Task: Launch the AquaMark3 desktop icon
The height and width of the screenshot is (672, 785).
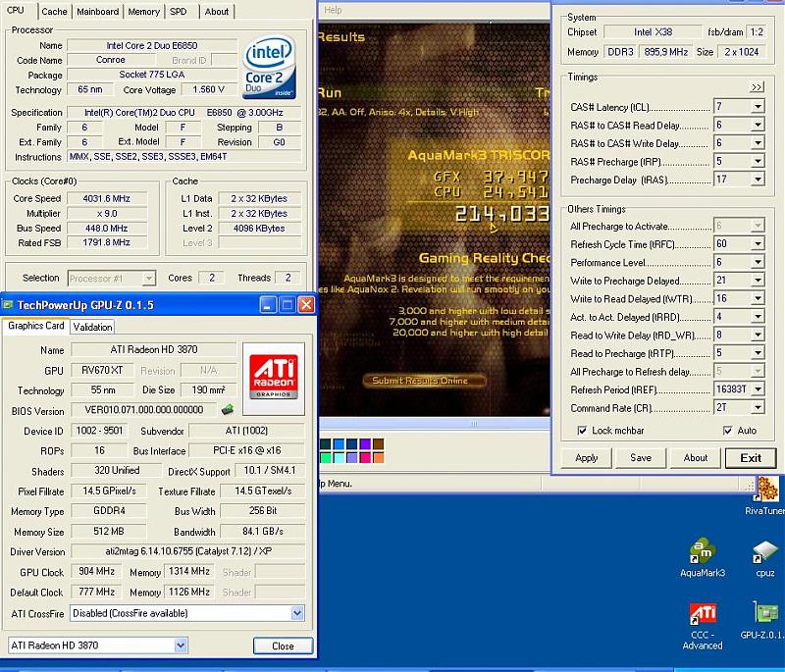Action: click(x=703, y=557)
